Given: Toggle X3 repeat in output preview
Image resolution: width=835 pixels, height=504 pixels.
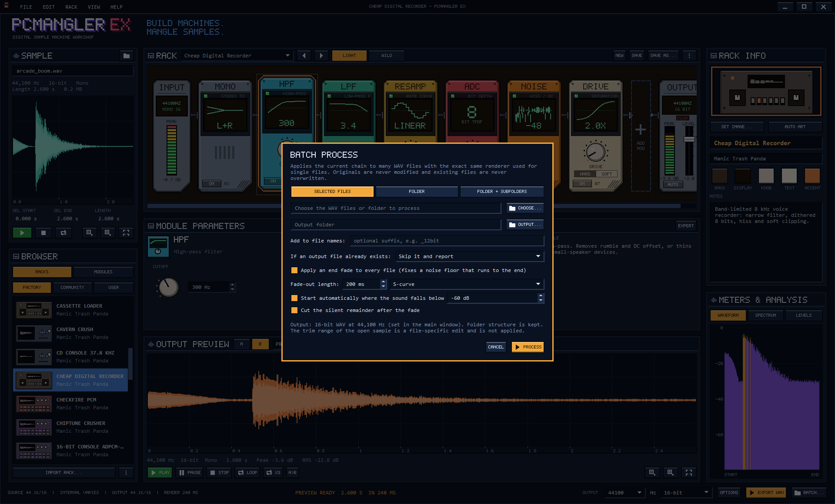Looking at the screenshot, I should [273, 473].
